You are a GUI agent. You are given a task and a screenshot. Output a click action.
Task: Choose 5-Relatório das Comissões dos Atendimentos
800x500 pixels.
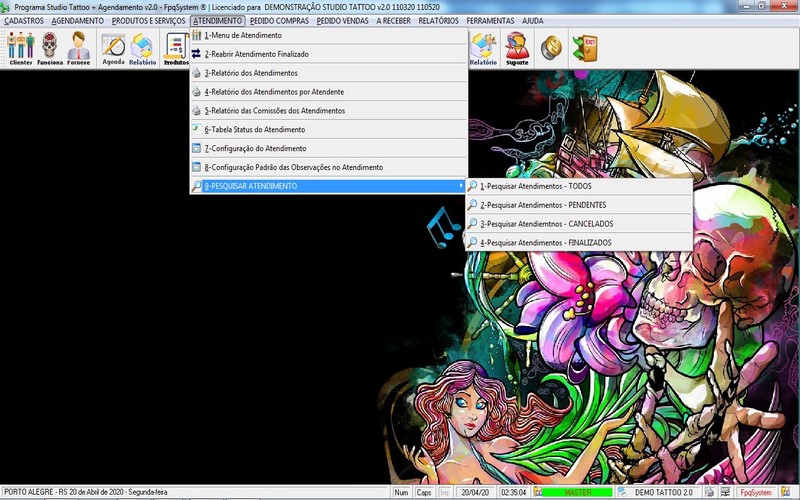pyautogui.click(x=329, y=111)
